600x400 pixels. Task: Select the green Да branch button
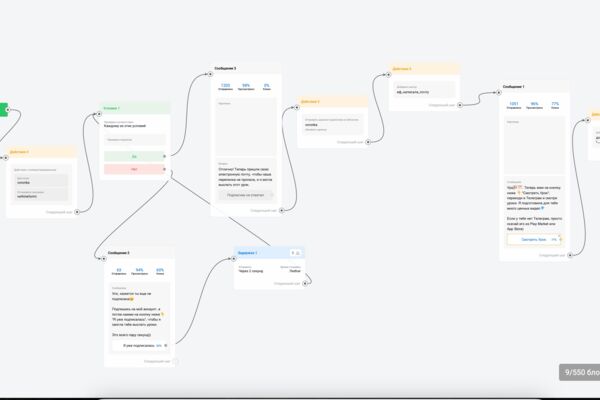134,156
